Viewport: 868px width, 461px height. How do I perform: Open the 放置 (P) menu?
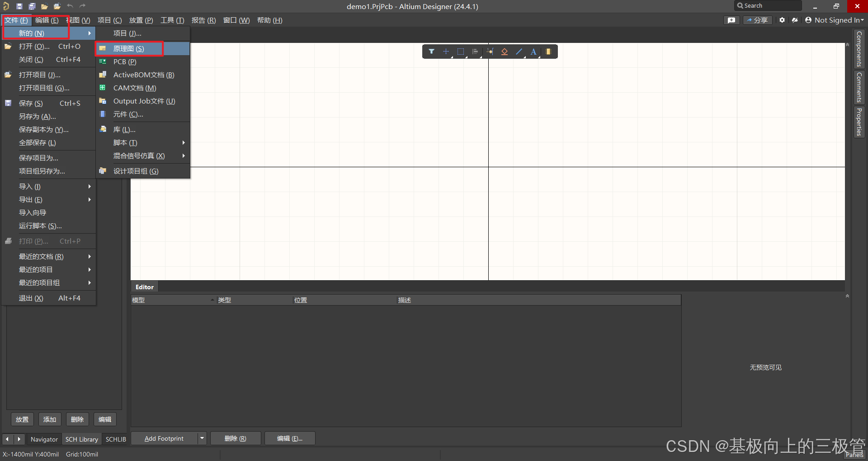(141, 20)
